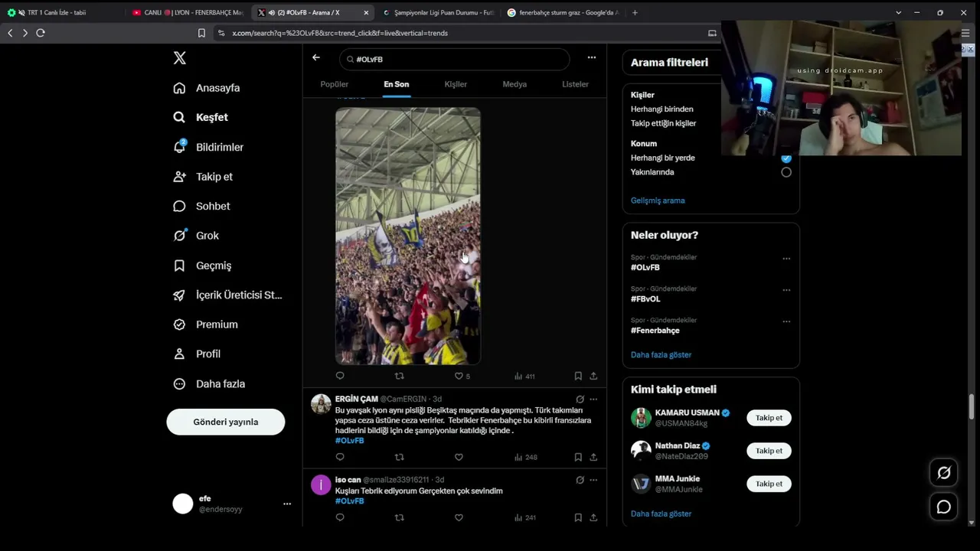
Task: Like ERGİN ÇAM's post
Action: [459, 457]
